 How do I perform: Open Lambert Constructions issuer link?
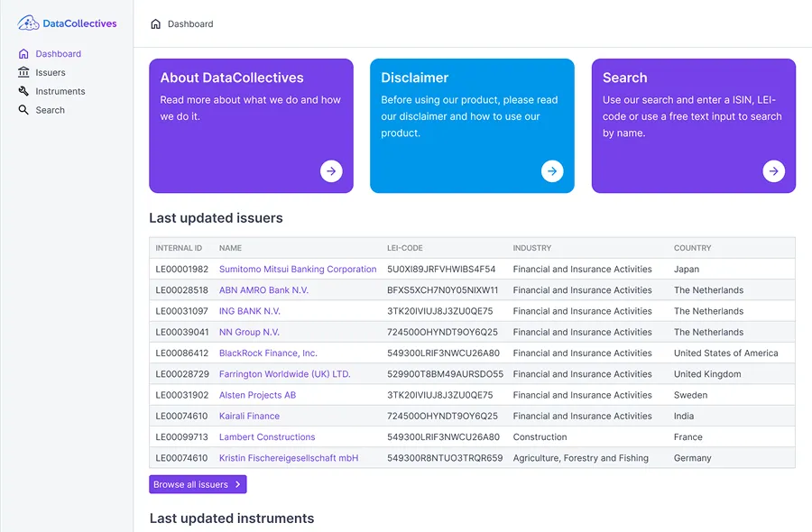(267, 436)
